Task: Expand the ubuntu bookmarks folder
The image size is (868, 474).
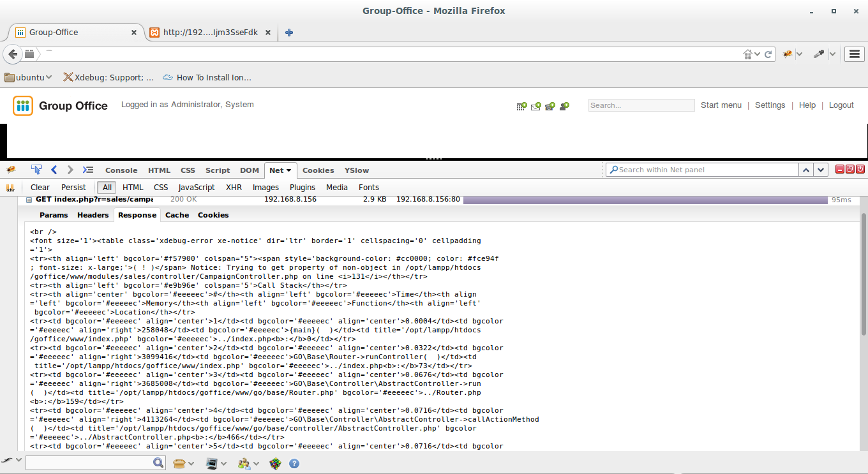Action: pyautogui.click(x=28, y=77)
